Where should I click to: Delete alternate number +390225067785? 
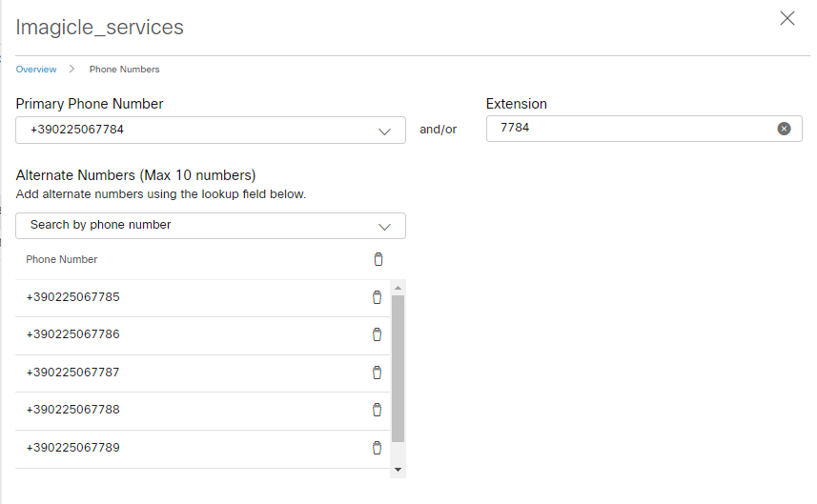(377, 297)
